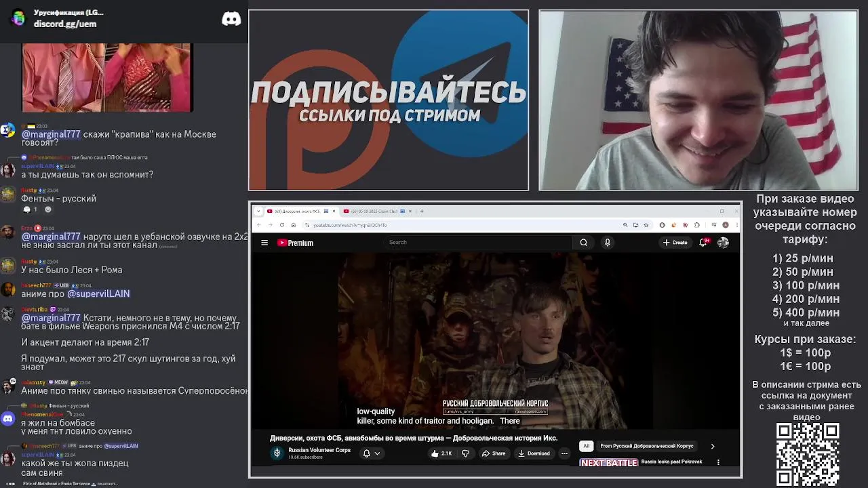
Task: Click the zoom magnifier in address bar
Action: pos(625,225)
